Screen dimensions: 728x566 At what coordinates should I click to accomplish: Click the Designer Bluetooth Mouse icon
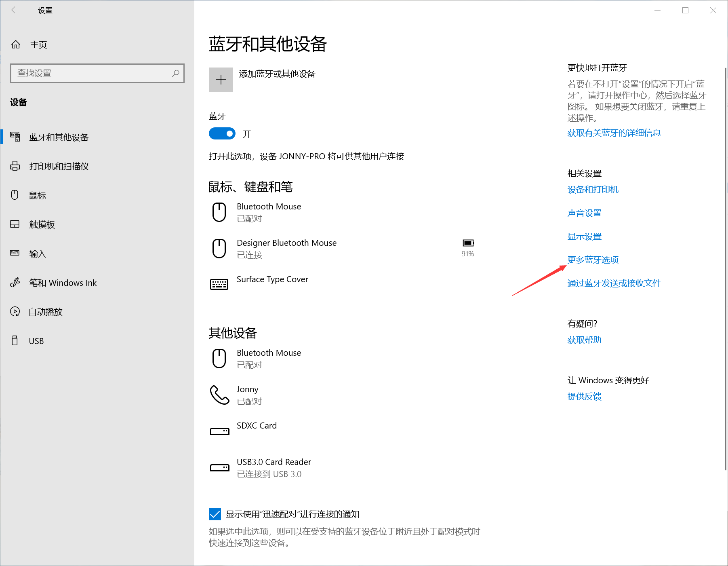[219, 248]
